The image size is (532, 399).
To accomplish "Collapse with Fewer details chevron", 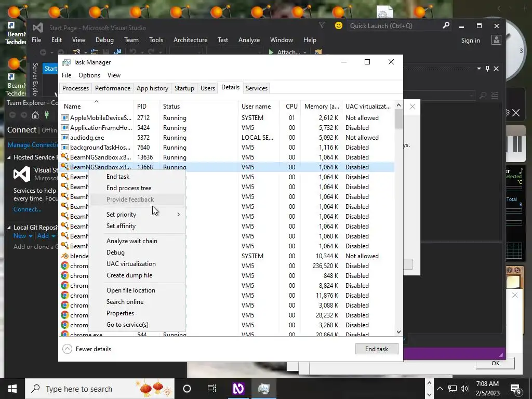I will [67, 349].
